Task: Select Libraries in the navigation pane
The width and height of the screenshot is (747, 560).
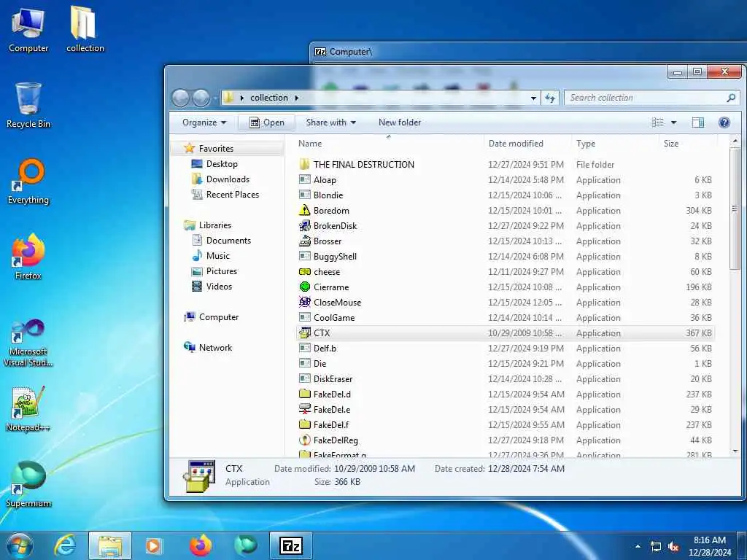Action: pyautogui.click(x=215, y=225)
